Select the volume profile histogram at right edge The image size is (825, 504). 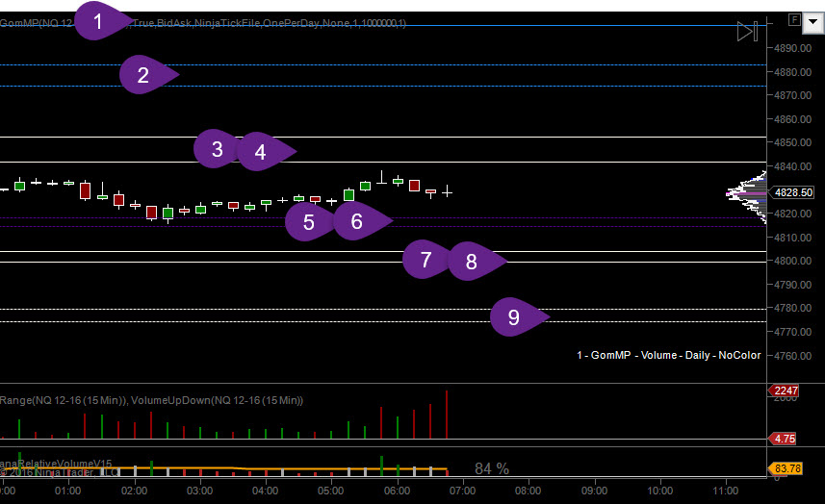click(747, 195)
